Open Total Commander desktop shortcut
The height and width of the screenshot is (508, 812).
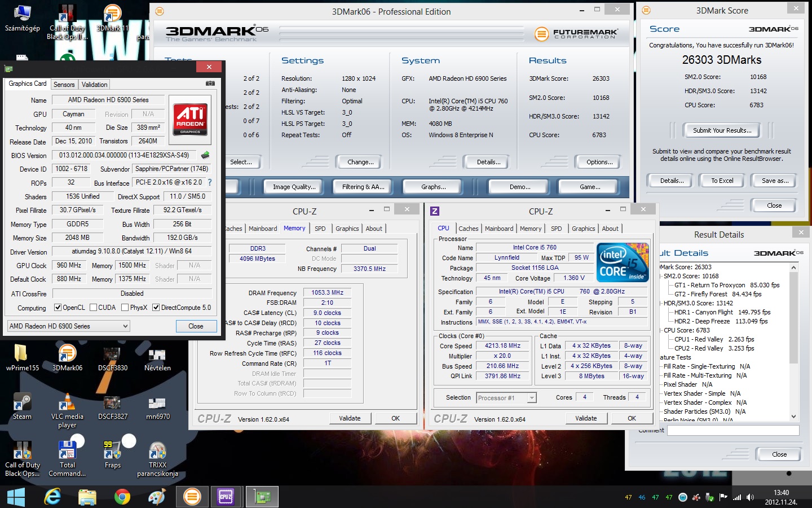[x=67, y=459]
